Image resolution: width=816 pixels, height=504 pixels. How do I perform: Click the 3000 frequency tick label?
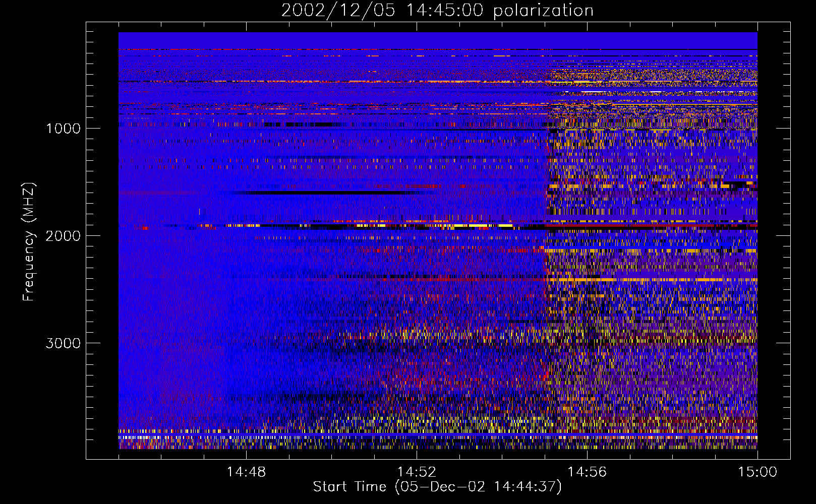(x=63, y=343)
